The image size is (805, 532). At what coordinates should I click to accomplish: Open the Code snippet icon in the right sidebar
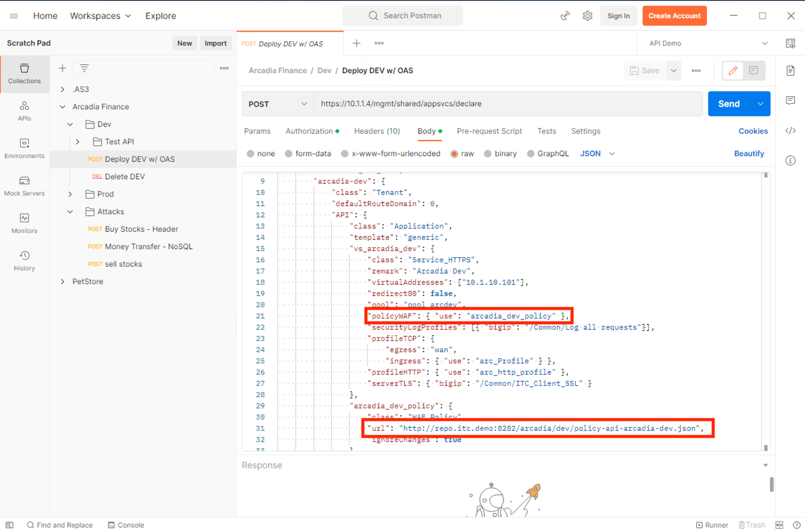click(x=791, y=131)
